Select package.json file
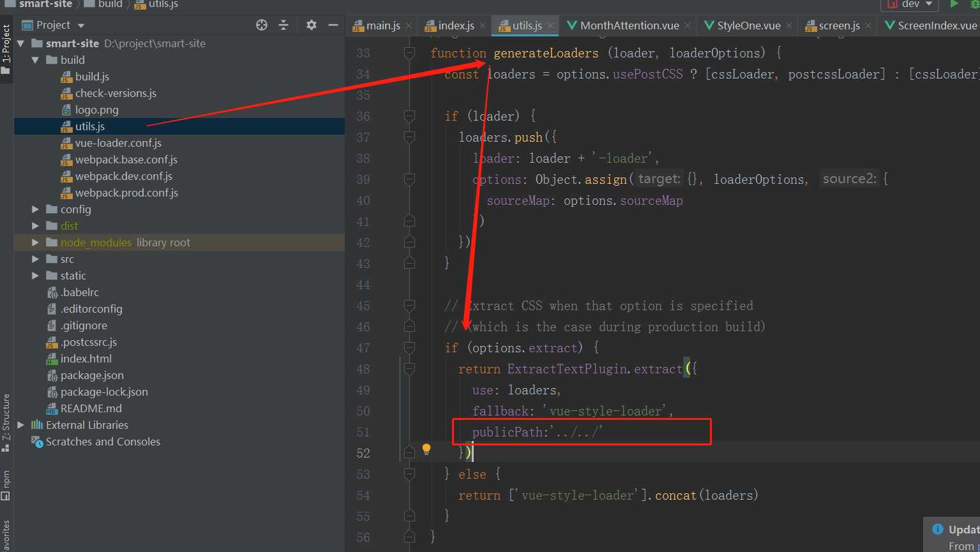 coord(92,375)
